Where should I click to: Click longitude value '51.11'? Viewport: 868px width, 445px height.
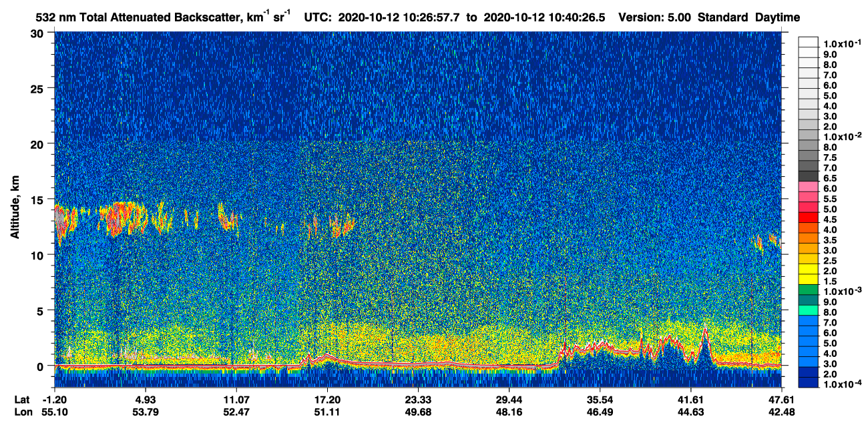point(327,412)
